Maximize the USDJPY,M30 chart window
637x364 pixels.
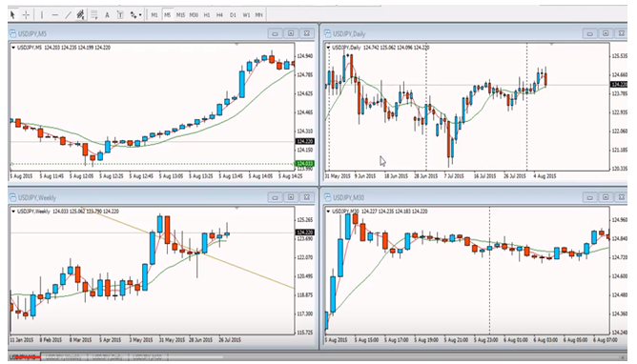click(x=606, y=197)
